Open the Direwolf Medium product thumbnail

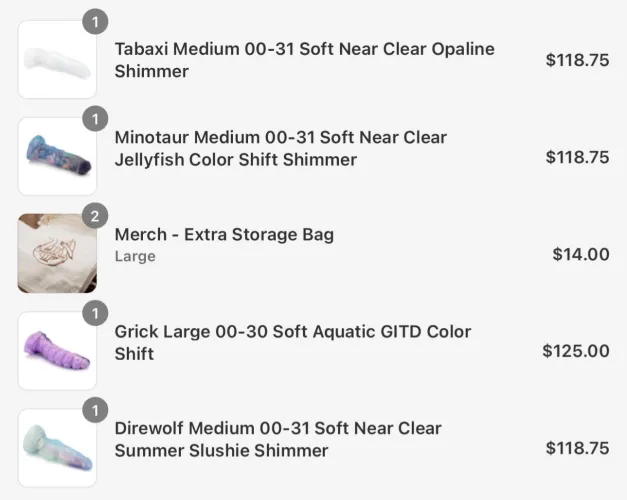tap(57, 448)
